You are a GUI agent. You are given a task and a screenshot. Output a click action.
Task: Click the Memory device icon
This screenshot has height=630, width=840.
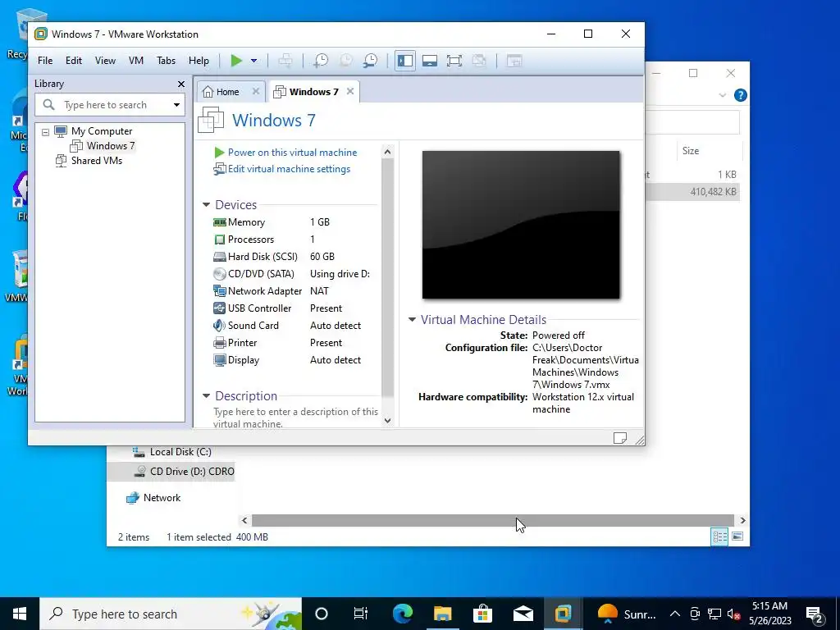[x=220, y=222]
